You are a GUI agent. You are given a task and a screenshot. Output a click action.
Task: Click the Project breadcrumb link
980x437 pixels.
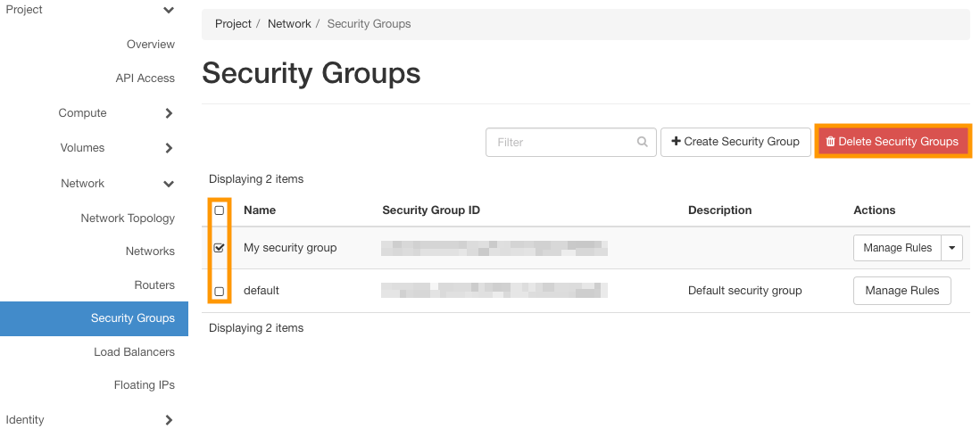pyautogui.click(x=233, y=24)
